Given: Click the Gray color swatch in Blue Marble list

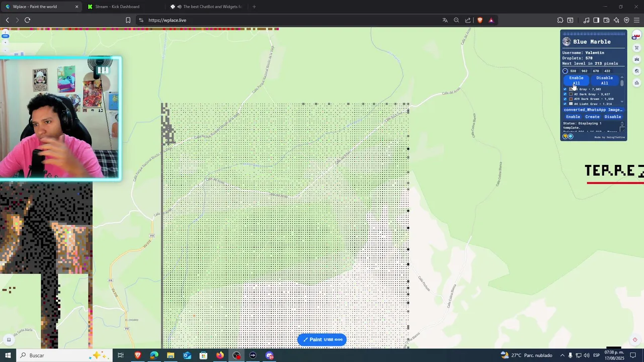Looking at the screenshot, I should [x=571, y=89].
